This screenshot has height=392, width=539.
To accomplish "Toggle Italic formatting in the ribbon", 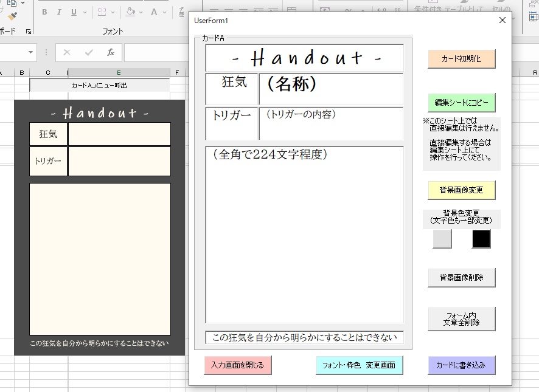I will pyautogui.click(x=59, y=12).
